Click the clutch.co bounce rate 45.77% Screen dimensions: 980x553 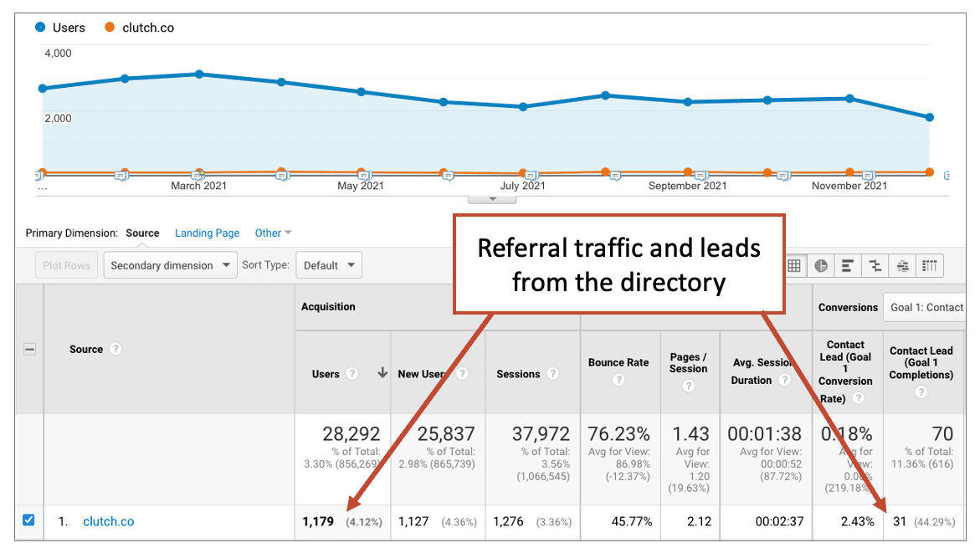[x=631, y=521]
